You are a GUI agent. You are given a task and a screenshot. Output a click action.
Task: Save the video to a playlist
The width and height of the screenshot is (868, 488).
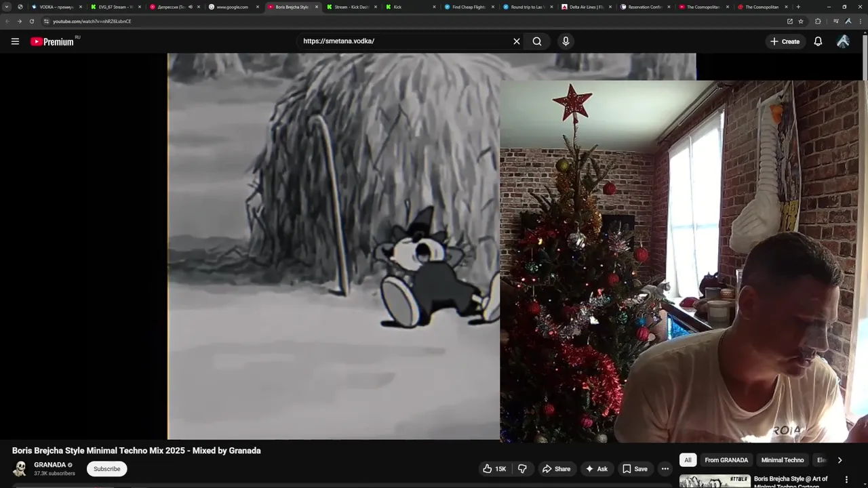635,469
